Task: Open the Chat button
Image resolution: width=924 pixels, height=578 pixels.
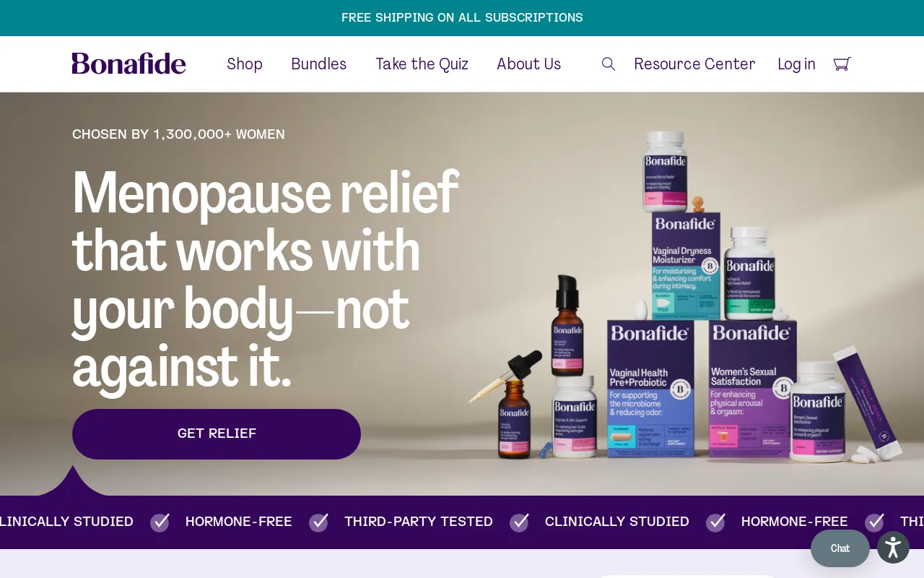Action: pyautogui.click(x=840, y=548)
